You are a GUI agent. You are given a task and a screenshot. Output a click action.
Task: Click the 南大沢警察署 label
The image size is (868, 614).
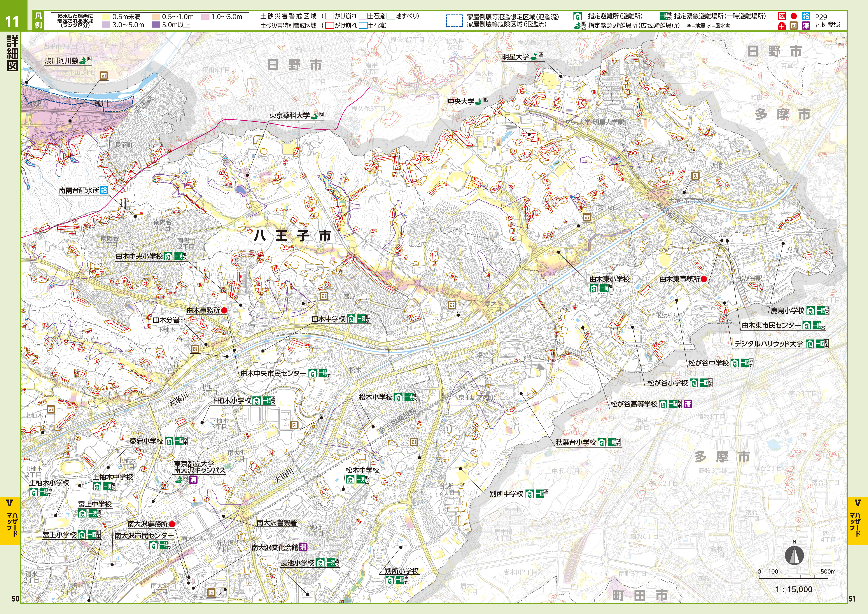click(x=277, y=523)
